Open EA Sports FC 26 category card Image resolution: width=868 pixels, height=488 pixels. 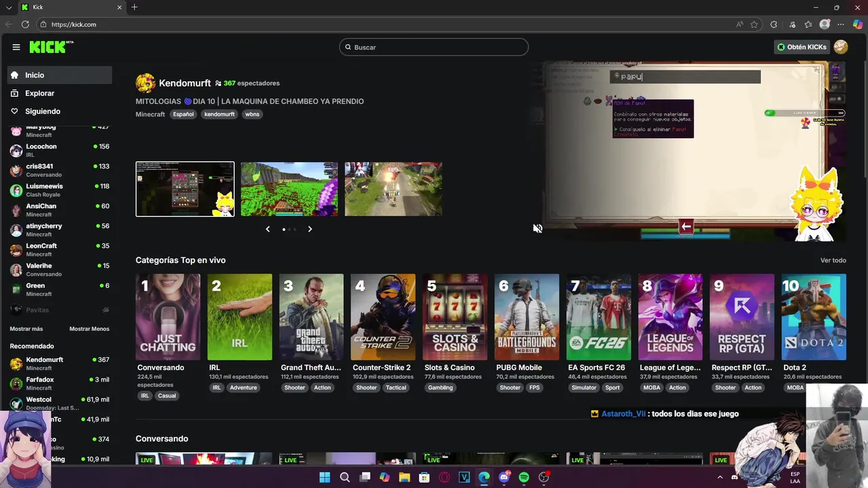pyautogui.click(x=599, y=317)
